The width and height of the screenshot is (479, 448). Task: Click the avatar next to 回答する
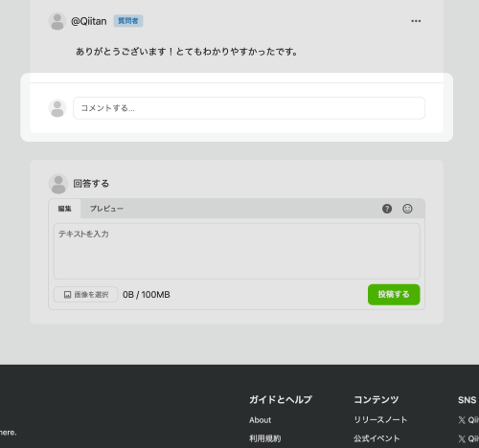tap(58, 184)
